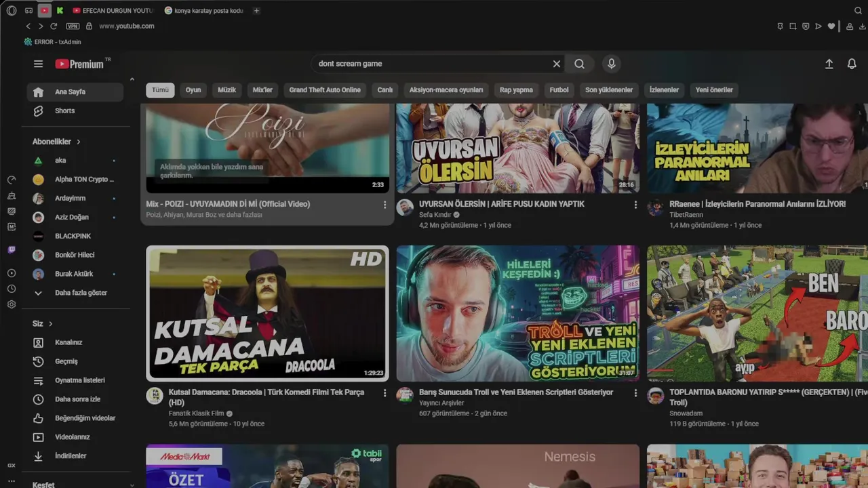Image resolution: width=868 pixels, height=488 pixels.
Task: Select the Yeni öneriler chip
Action: 714,90
